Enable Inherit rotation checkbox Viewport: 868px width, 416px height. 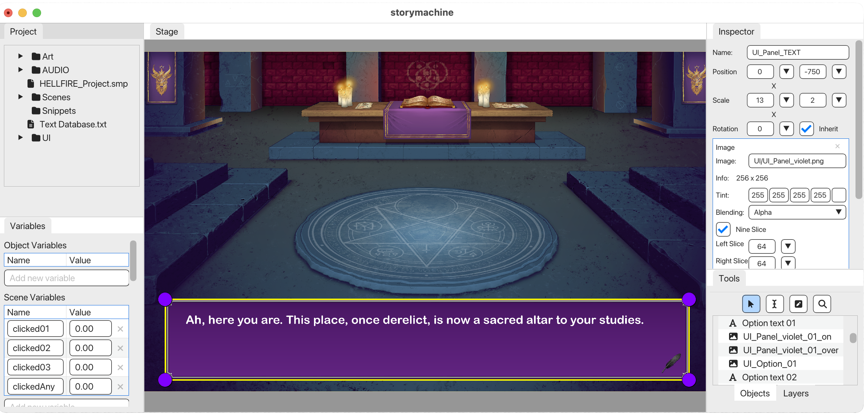(x=806, y=128)
